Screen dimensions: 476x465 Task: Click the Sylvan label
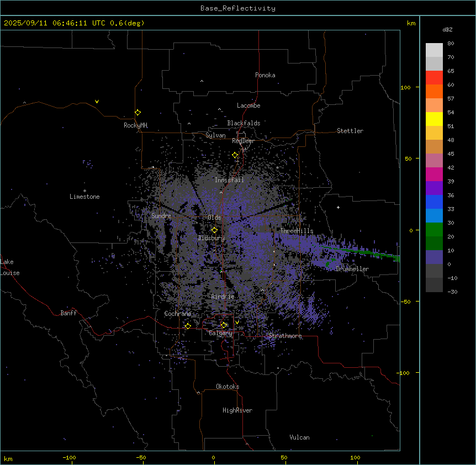tap(215, 135)
